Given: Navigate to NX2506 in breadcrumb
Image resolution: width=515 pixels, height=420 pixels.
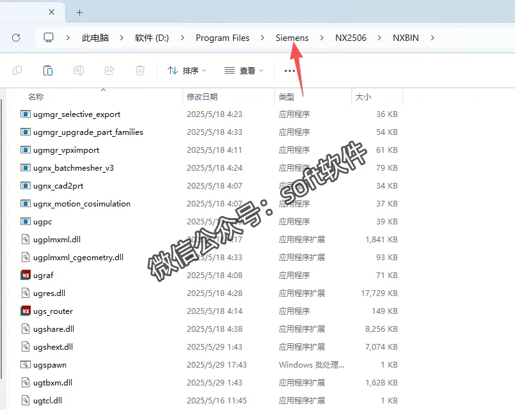Looking at the screenshot, I should pyautogui.click(x=351, y=38).
